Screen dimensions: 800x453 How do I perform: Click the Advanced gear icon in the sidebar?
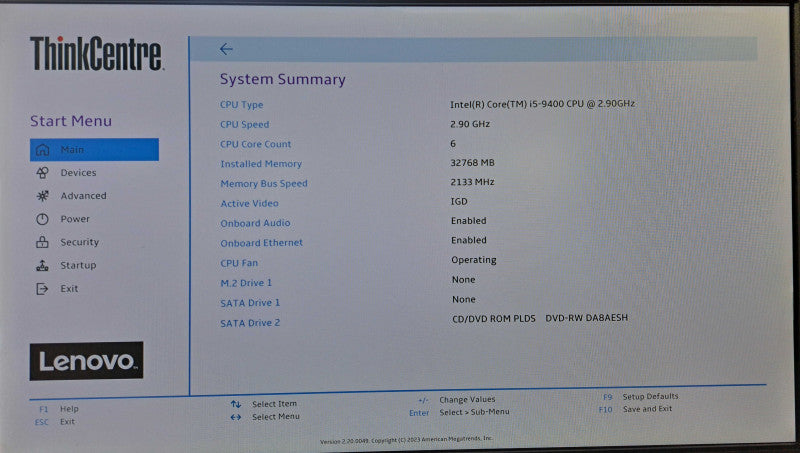(x=42, y=196)
